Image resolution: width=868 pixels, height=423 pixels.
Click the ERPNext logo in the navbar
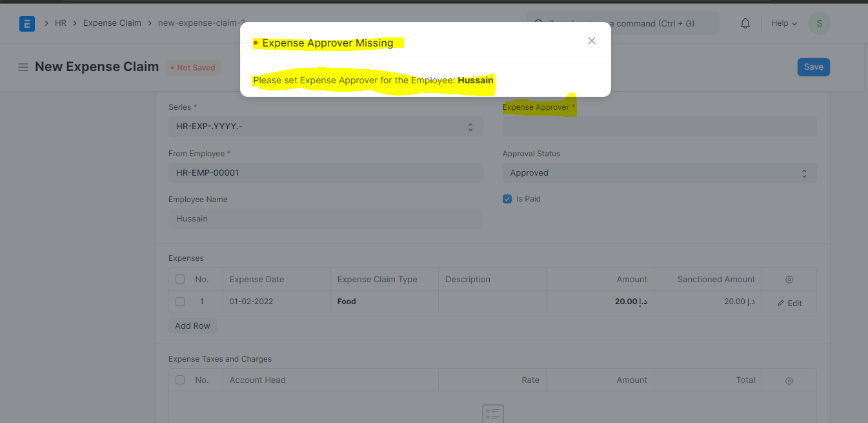coord(26,23)
